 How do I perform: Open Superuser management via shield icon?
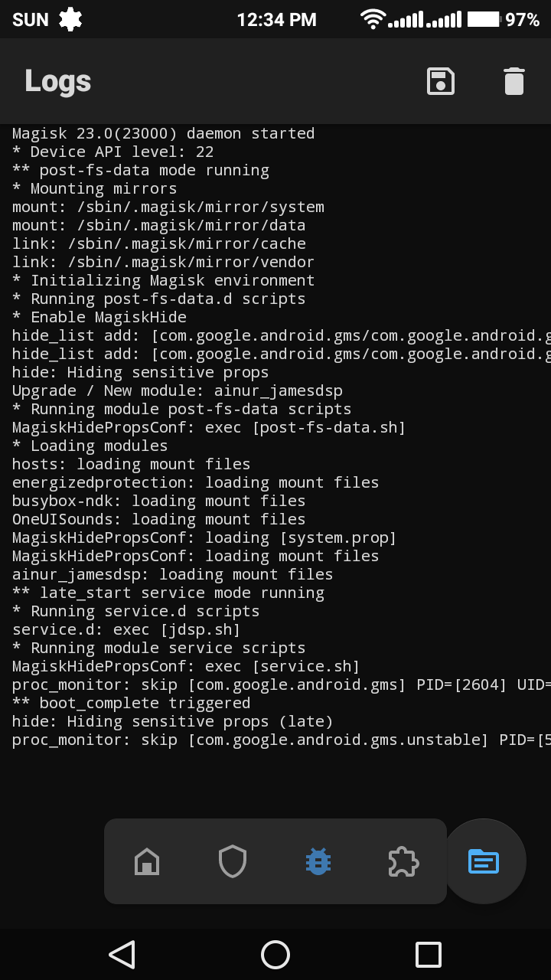[232, 861]
